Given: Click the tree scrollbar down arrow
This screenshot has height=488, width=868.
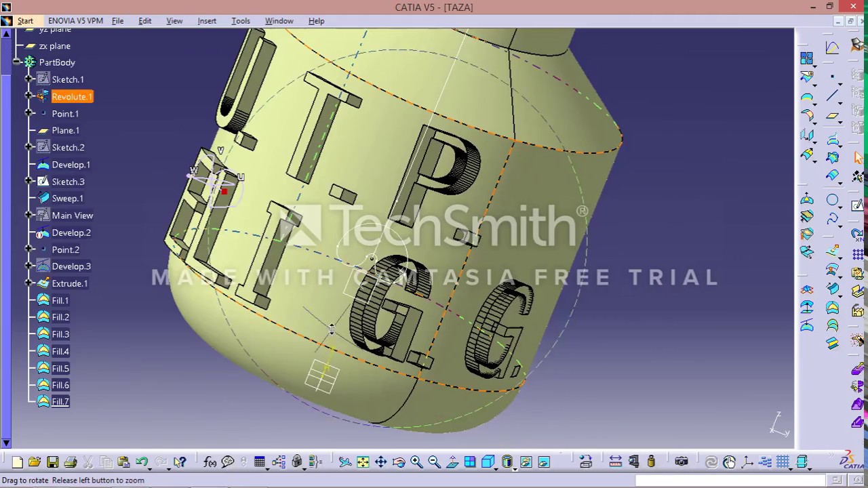Looking at the screenshot, I should pyautogui.click(x=6, y=443).
